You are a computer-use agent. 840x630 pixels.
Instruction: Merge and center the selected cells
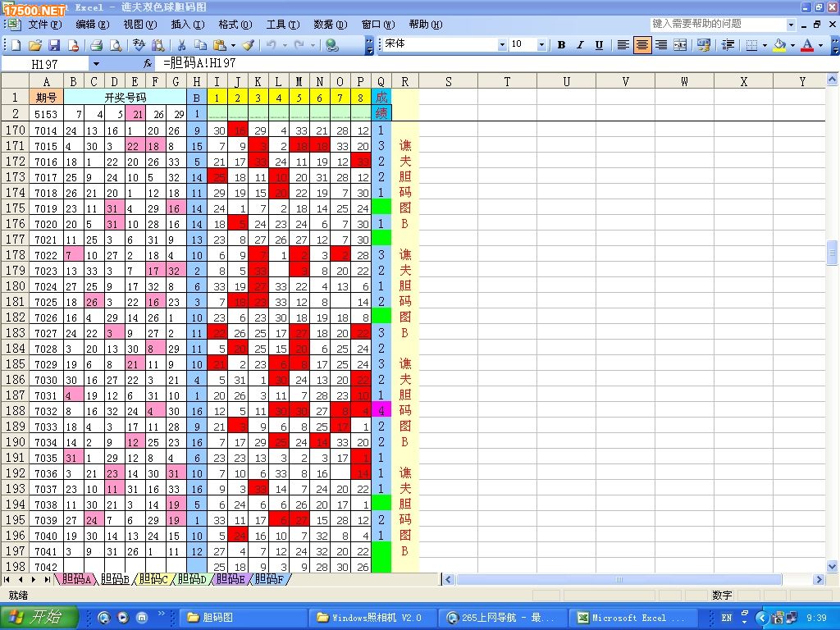[x=680, y=45]
